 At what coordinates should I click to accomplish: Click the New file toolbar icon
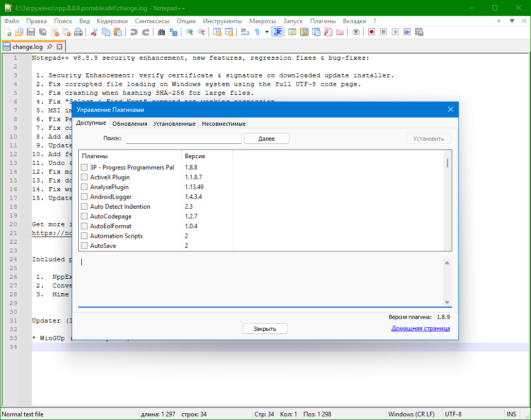[x=7, y=32]
